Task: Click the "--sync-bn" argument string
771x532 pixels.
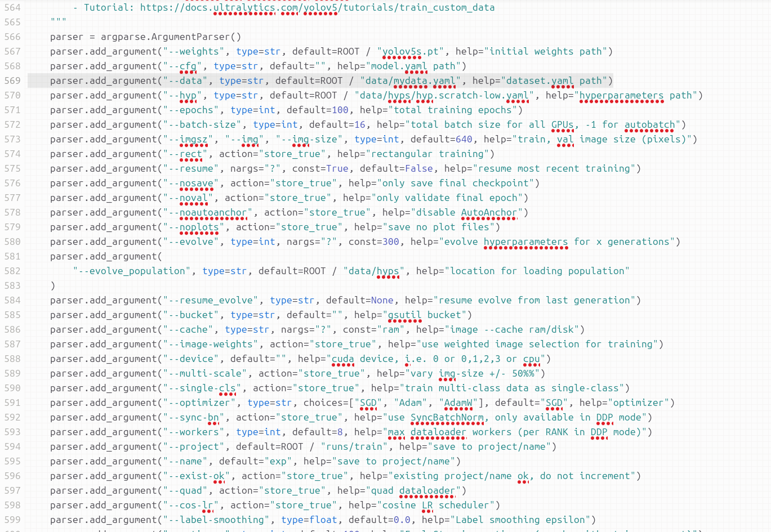Action: [x=194, y=417]
